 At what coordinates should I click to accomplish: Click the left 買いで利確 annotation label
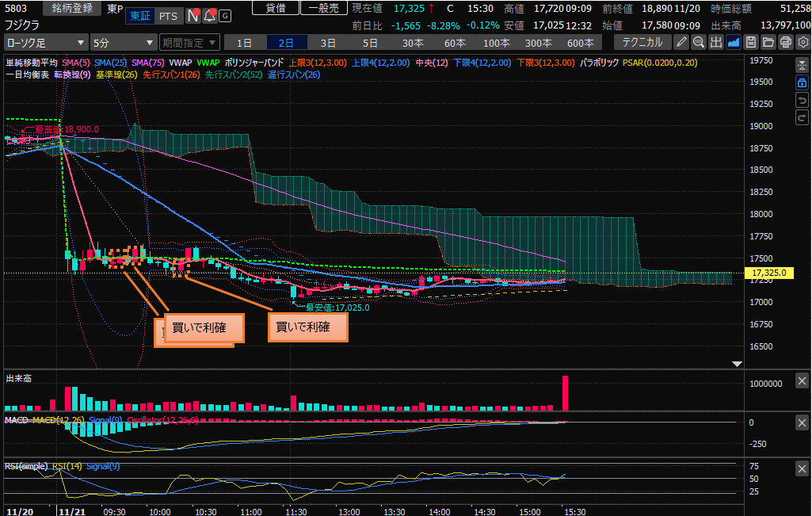coord(199,327)
